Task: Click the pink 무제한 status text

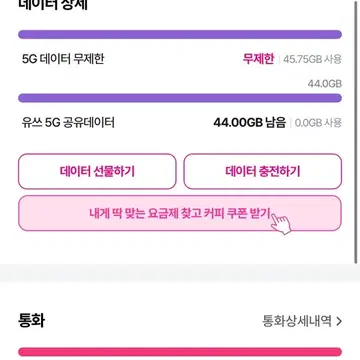Action: tap(258, 59)
